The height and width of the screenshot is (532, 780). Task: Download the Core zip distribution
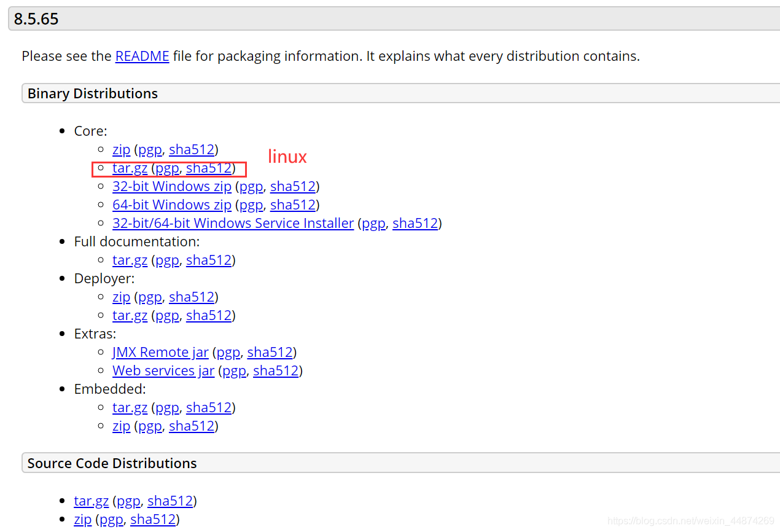[122, 149]
